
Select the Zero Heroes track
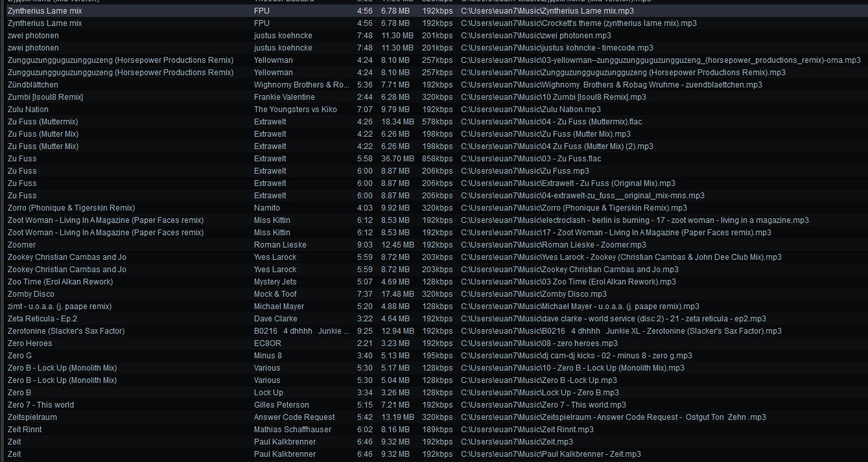pos(30,343)
